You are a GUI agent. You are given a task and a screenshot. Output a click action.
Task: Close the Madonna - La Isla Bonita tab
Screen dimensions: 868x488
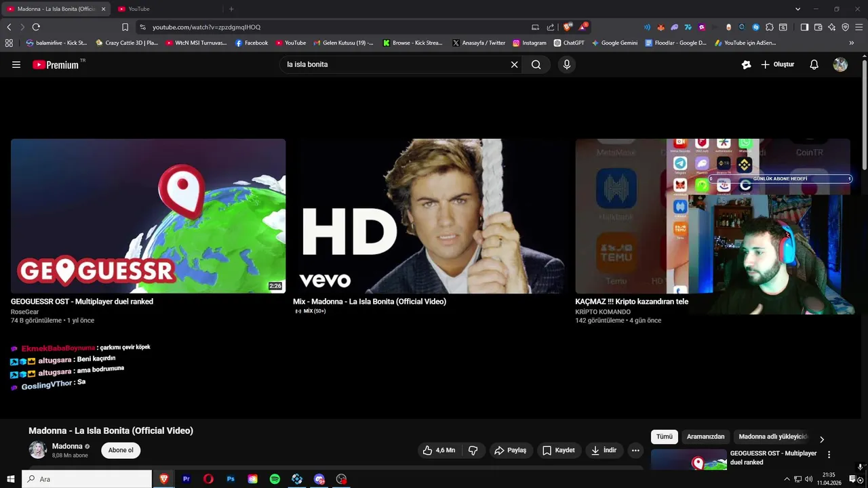click(103, 9)
